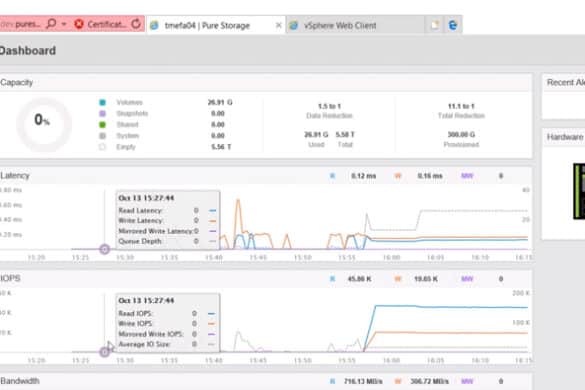Click the Latency write value 0.16 ms
The width and height of the screenshot is (585, 390).
coord(430,176)
